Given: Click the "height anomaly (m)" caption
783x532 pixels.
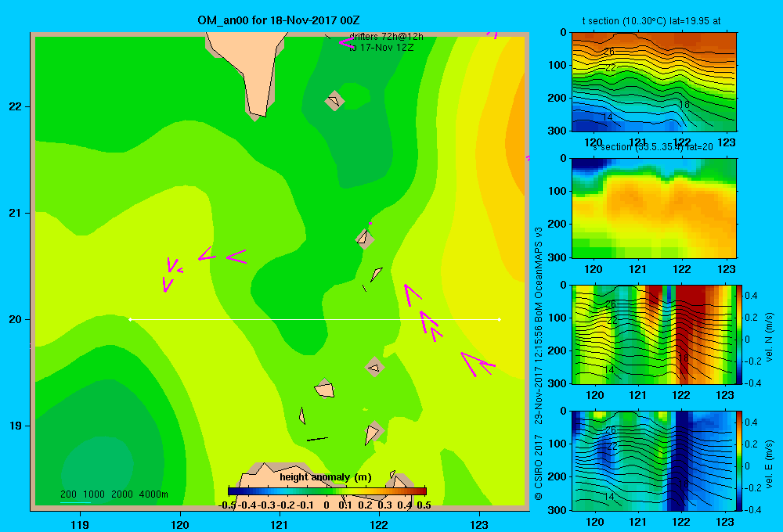Looking at the screenshot, I should pyautogui.click(x=326, y=477).
